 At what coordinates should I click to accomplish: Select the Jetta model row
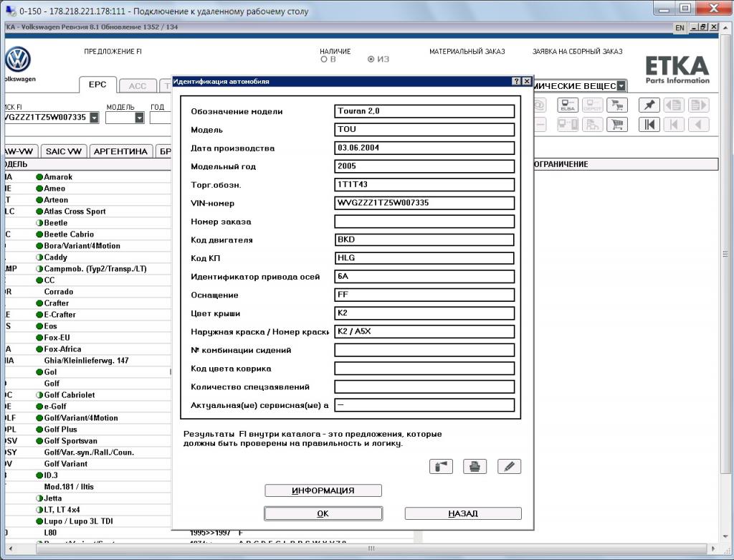point(88,498)
